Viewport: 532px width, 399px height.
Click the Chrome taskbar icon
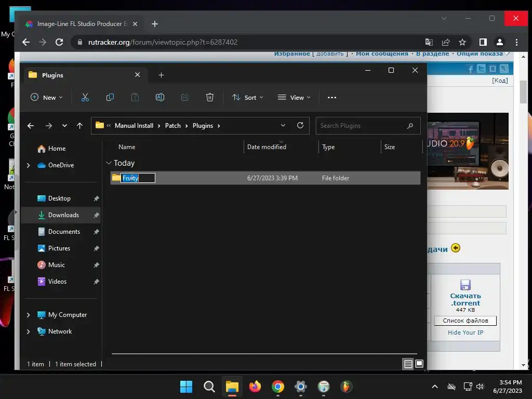[278, 387]
